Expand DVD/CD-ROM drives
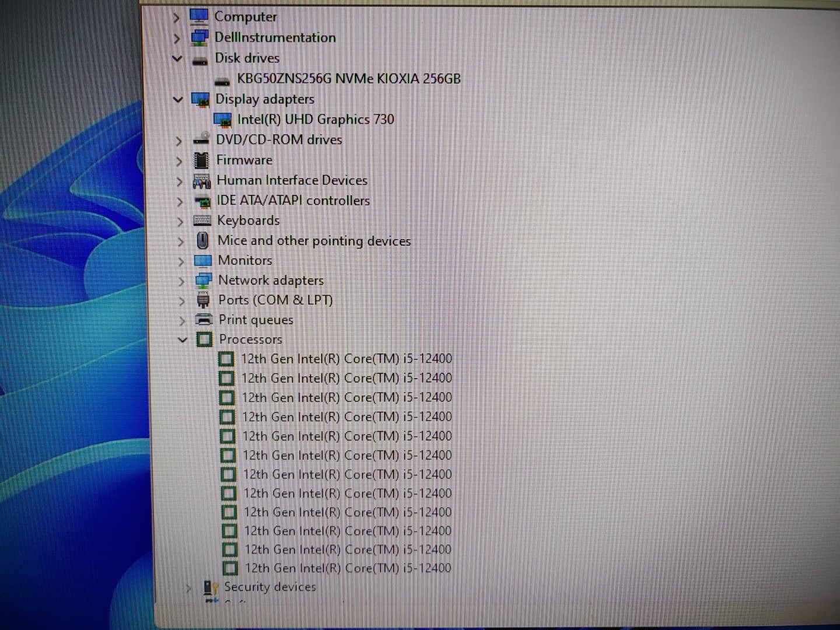 point(178,141)
